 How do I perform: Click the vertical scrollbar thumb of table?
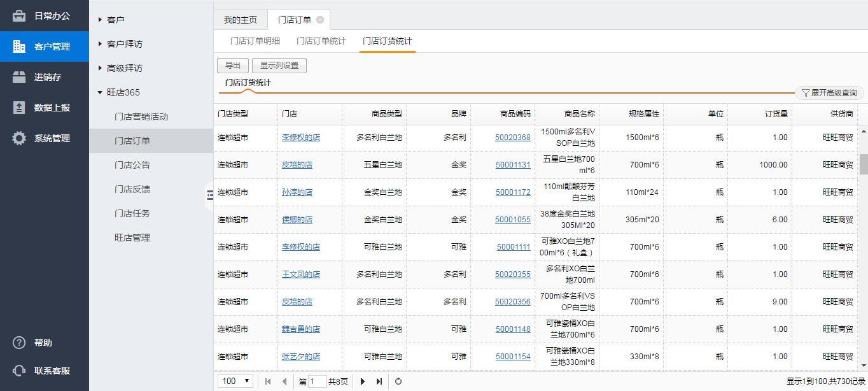pyautogui.click(x=864, y=164)
